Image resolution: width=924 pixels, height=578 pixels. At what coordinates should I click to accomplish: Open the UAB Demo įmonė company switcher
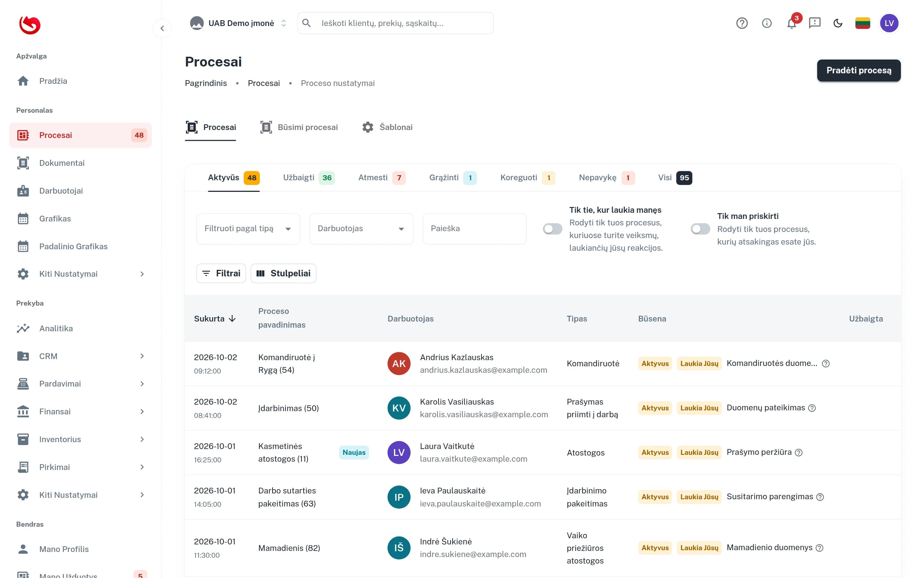(239, 23)
